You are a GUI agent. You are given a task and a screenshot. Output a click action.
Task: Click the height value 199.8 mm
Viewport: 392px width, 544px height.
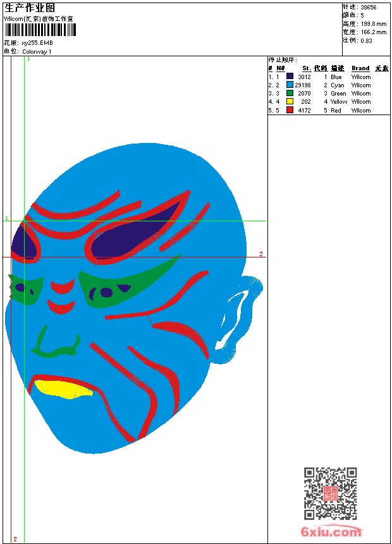(x=374, y=24)
